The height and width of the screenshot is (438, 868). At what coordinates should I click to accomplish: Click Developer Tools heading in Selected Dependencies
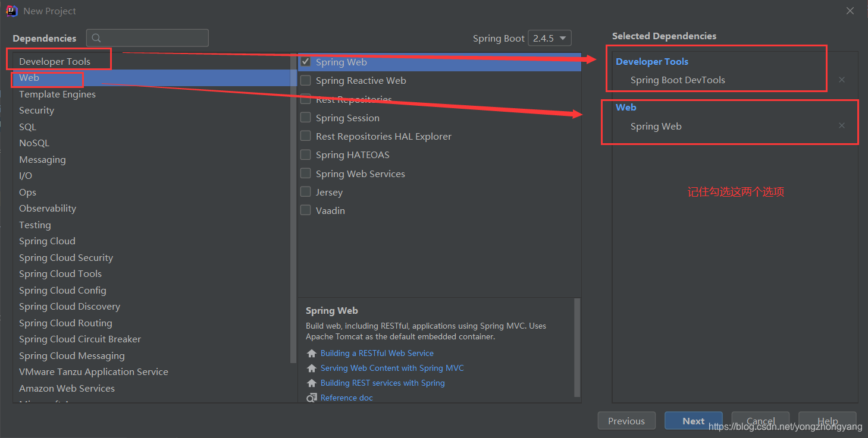tap(652, 61)
